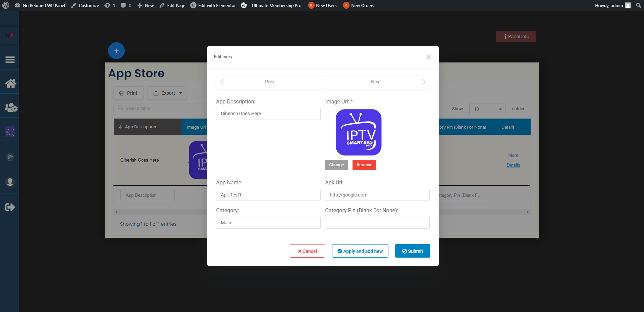Expand the Export dropdown
644x312 pixels.
tap(167, 93)
